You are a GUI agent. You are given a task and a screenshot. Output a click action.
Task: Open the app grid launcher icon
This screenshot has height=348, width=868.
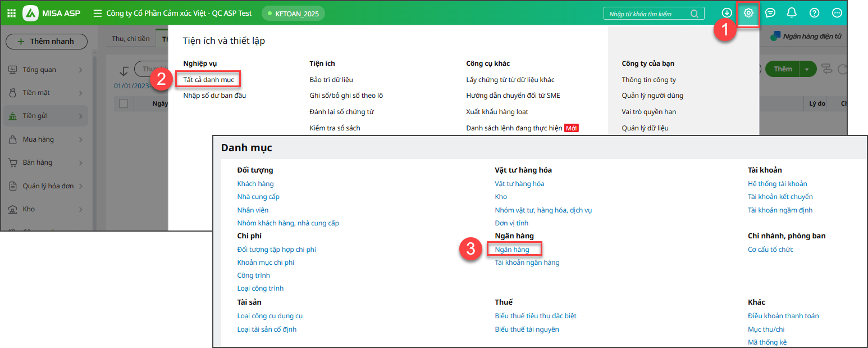coord(11,13)
